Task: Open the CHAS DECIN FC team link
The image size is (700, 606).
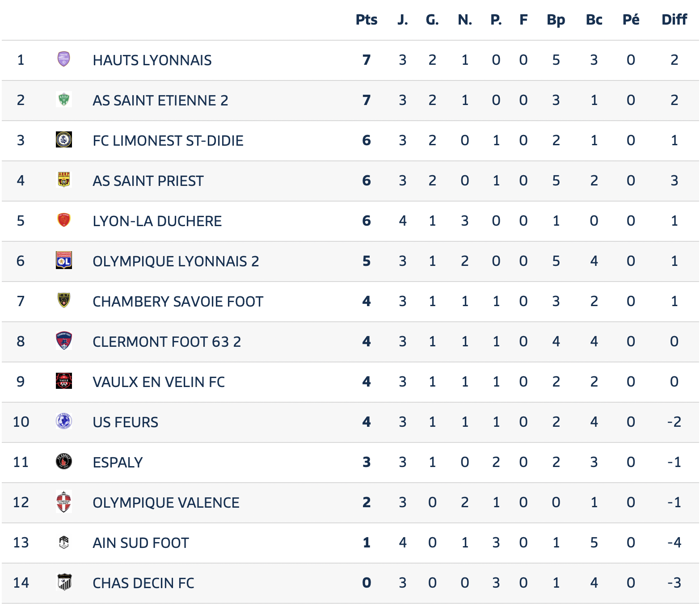Action: (143, 583)
